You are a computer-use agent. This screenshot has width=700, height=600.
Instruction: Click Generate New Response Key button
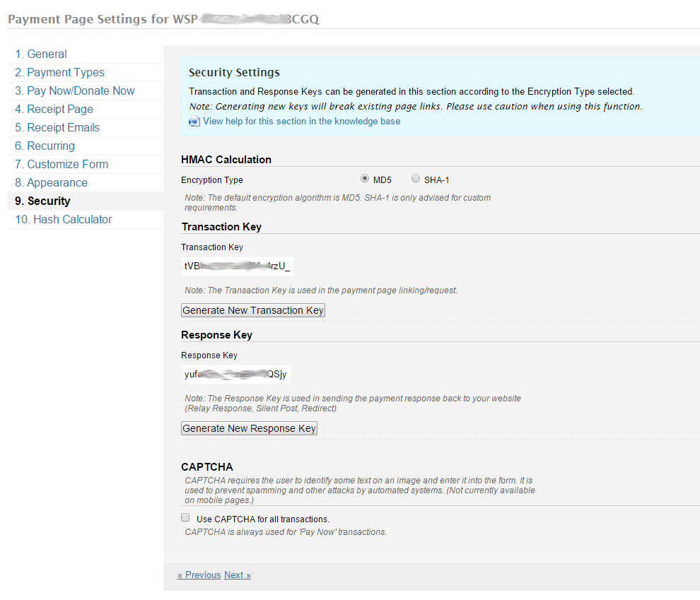[x=249, y=428]
